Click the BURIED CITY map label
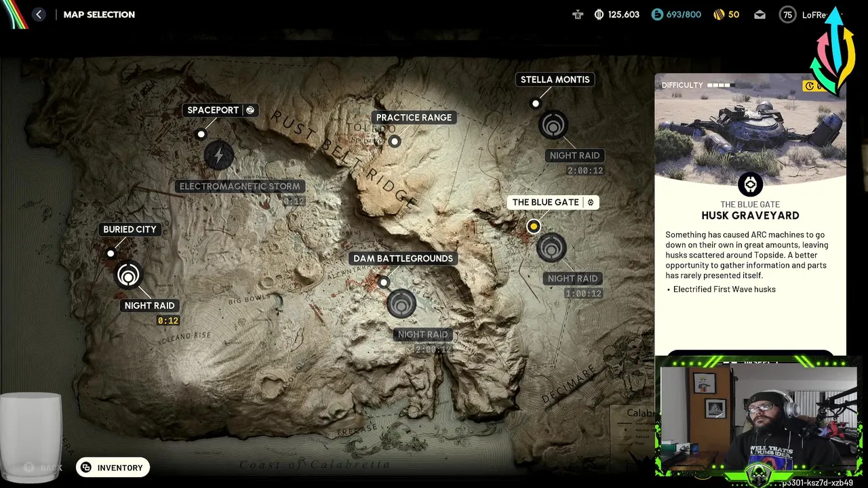The image size is (868, 488). [130, 229]
